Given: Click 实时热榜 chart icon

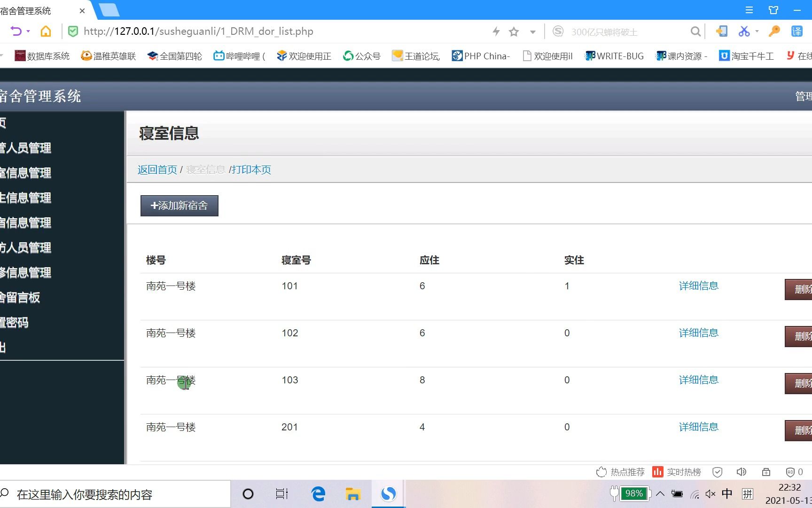Looking at the screenshot, I should [658, 472].
